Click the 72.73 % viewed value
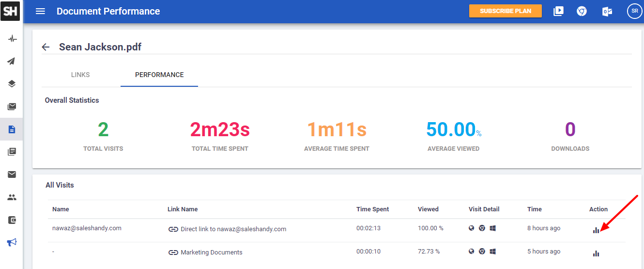Image resolution: width=644 pixels, height=269 pixels. [x=429, y=251]
